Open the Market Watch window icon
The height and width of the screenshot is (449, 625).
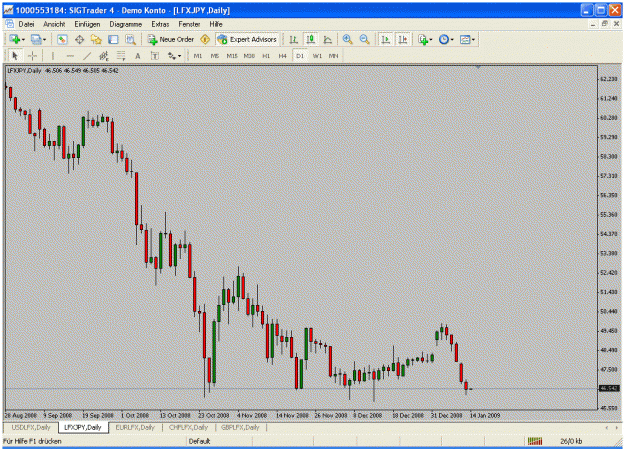(62, 39)
